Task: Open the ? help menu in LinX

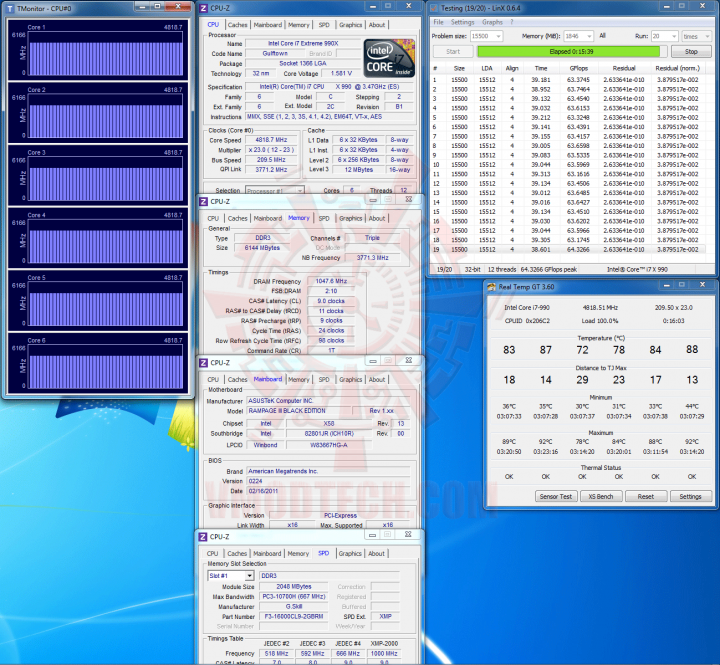Action: point(512,22)
